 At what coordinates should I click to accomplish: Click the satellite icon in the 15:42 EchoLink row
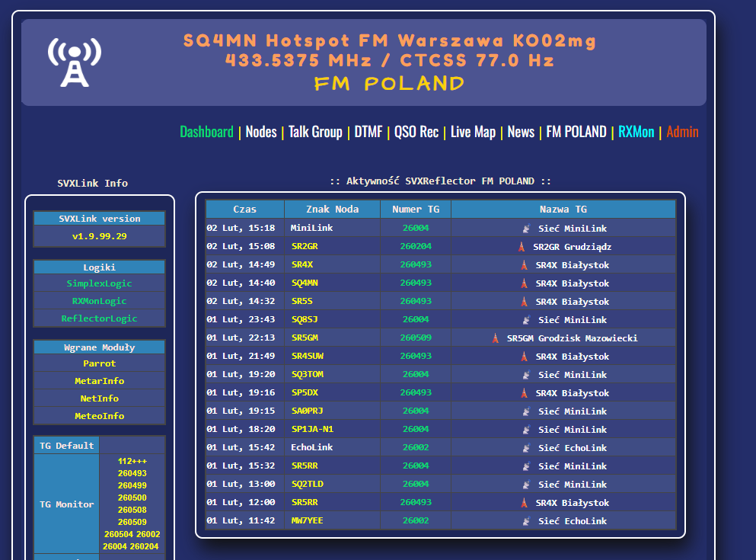[526, 448]
